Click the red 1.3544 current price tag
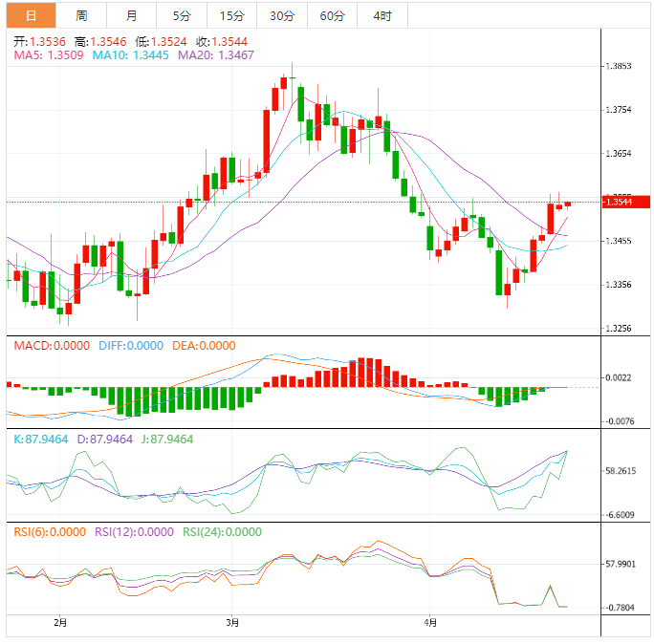Viewport: 654px width, 644px height. [x=625, y=202]
